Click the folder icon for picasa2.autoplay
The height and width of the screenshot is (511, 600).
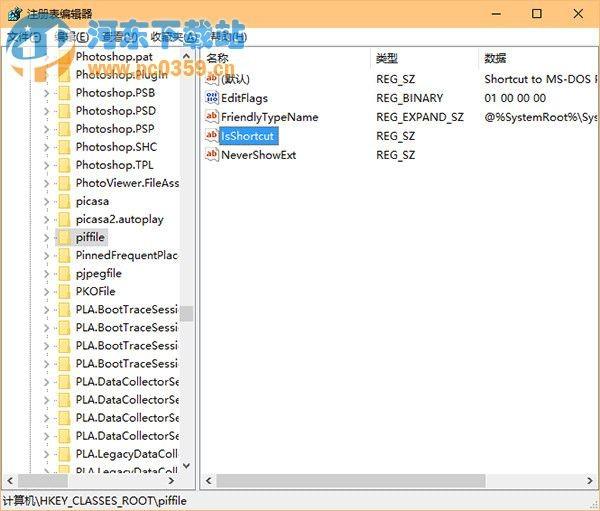[x=64, y=219]
